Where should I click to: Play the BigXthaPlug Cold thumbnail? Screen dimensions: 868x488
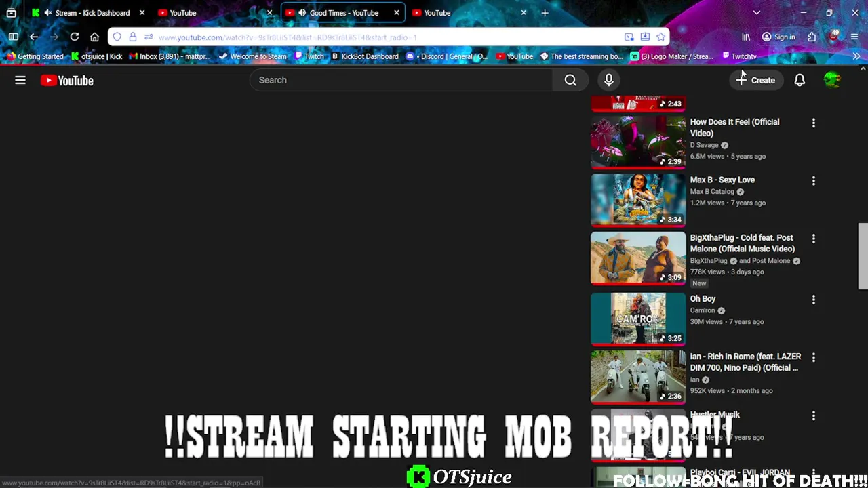pyautogui.click(x=638, y=258)
